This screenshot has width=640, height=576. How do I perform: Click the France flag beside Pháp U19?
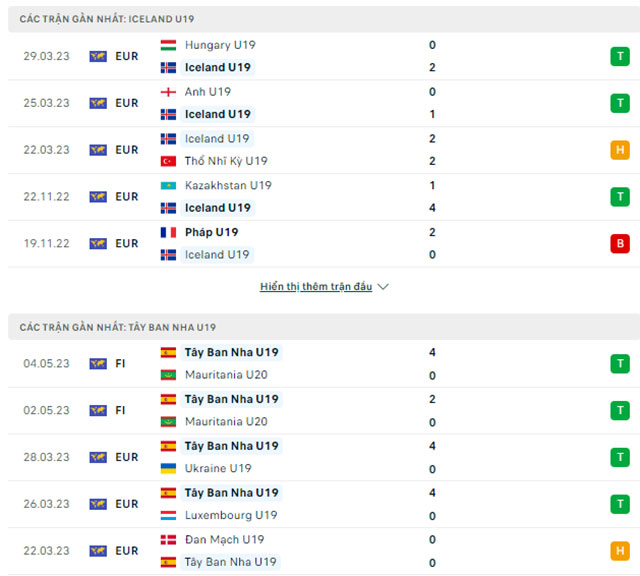pos(168,232)
